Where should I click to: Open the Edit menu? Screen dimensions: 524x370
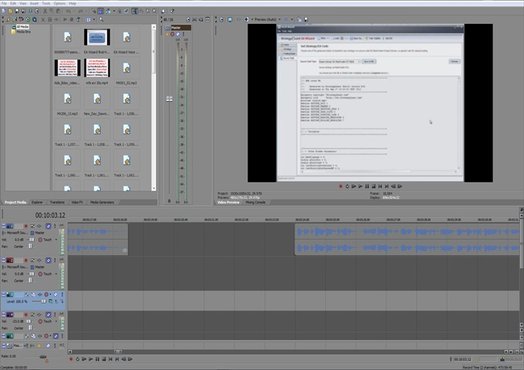pyautogui.click(x=13, y=3)
